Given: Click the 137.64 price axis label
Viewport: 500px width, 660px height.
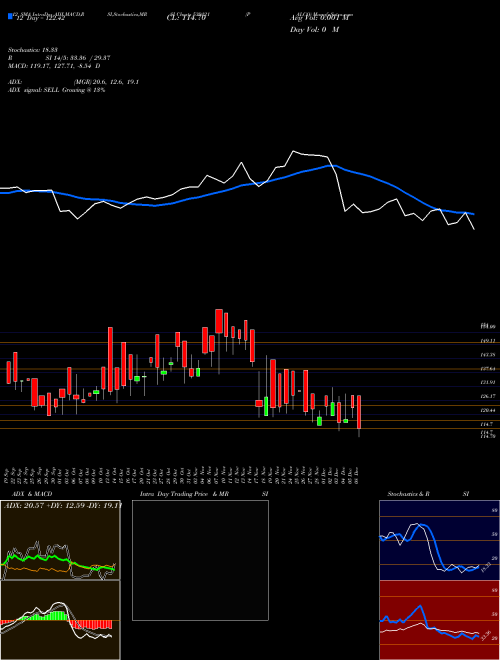Looking at the screenshot, I should coord(488,369).
